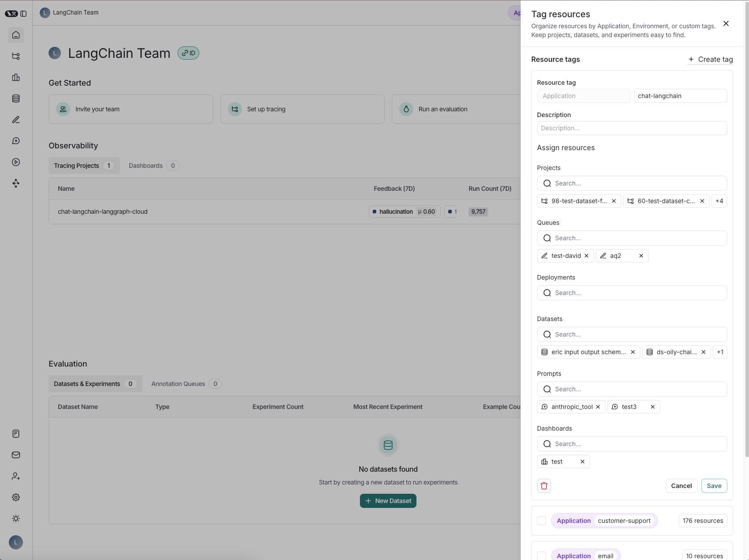Click the panel's vertical scrollbar
This screenshot has width=749, height=560.
[x=746, y=230]
